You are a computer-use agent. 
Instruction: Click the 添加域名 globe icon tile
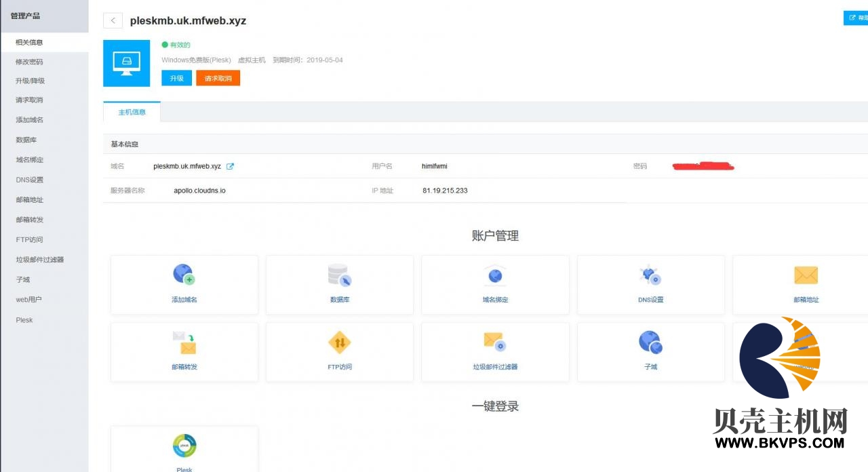point(184,275)
